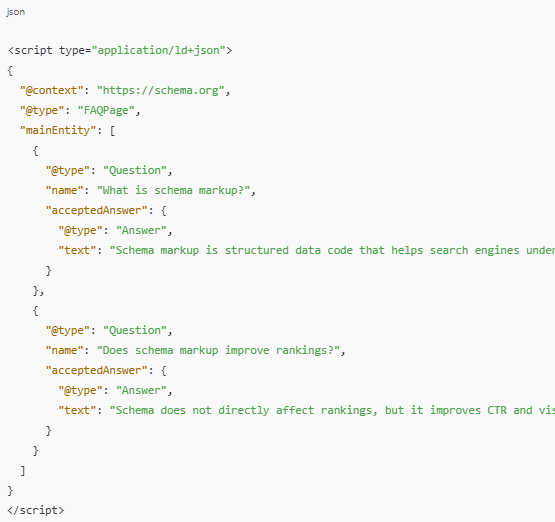Click the closing square bracket of mainEntity
The height and width of the screenshot is (522, 555).
[x=23, y=470]
